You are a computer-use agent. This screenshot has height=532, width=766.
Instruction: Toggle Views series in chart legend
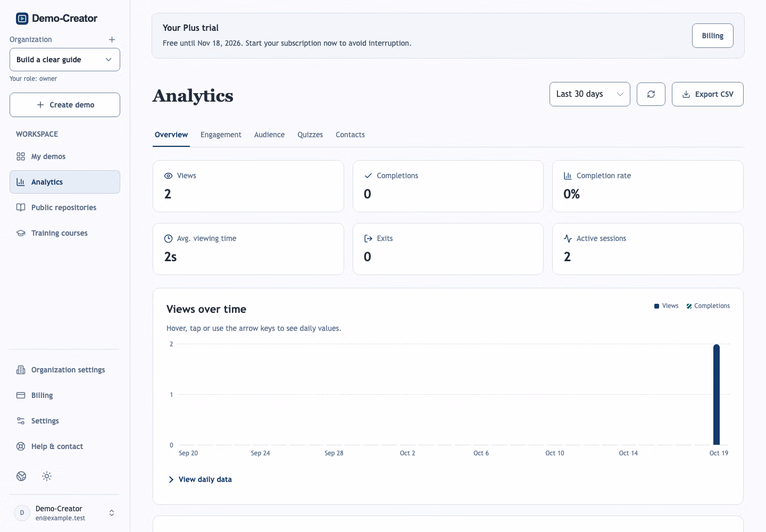666,306
